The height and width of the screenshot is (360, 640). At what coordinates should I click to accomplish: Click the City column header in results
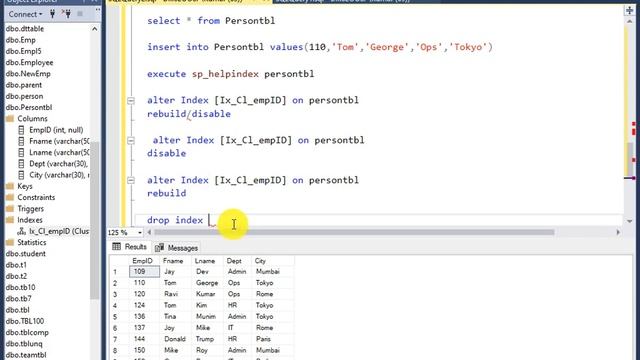tap(273, 261)
